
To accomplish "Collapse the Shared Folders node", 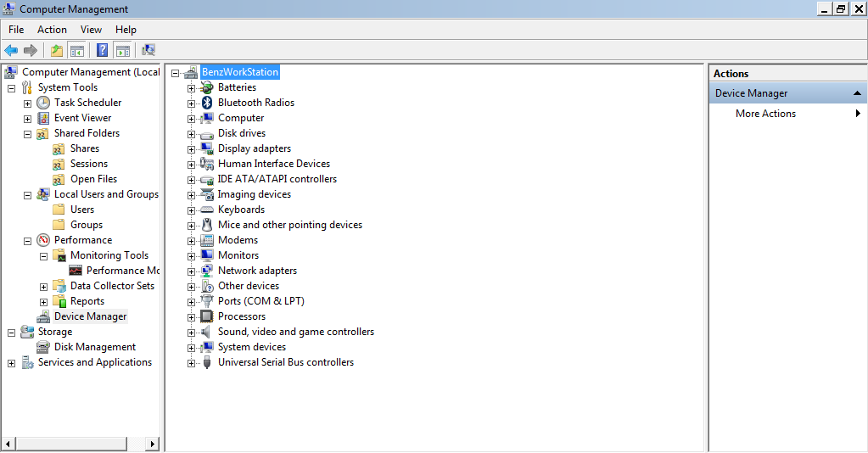I will (27, 134).
